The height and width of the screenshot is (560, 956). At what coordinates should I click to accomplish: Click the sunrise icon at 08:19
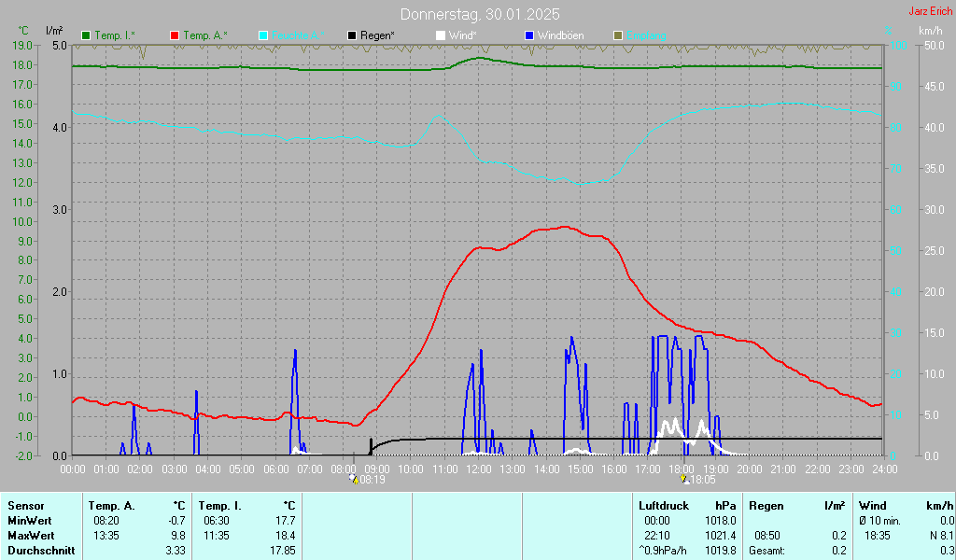[x=353, y=479]
